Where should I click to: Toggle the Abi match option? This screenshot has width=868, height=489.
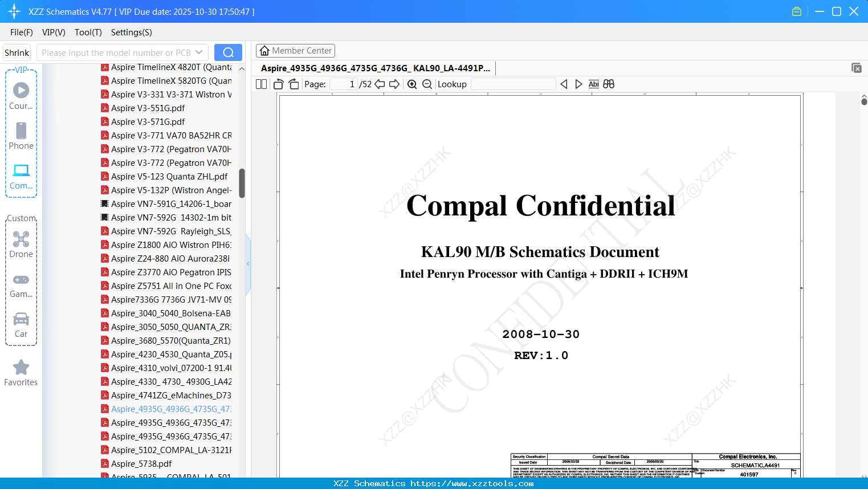(x=594, y=84)
